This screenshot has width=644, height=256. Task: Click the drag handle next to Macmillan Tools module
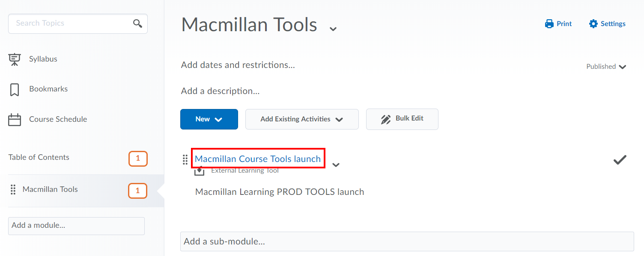tap(13, 189)
